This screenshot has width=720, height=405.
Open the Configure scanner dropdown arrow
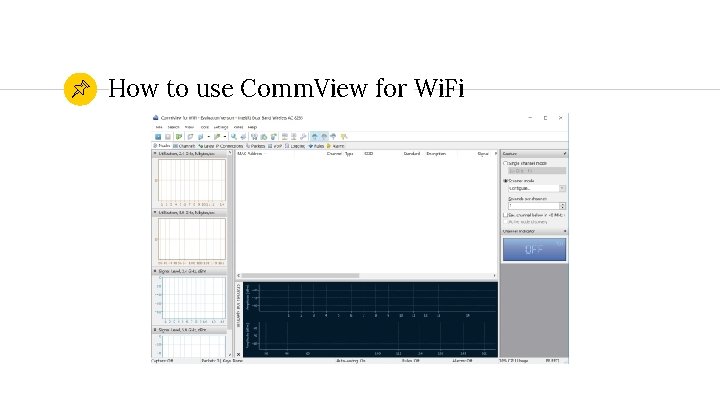[x=562, y=188]
